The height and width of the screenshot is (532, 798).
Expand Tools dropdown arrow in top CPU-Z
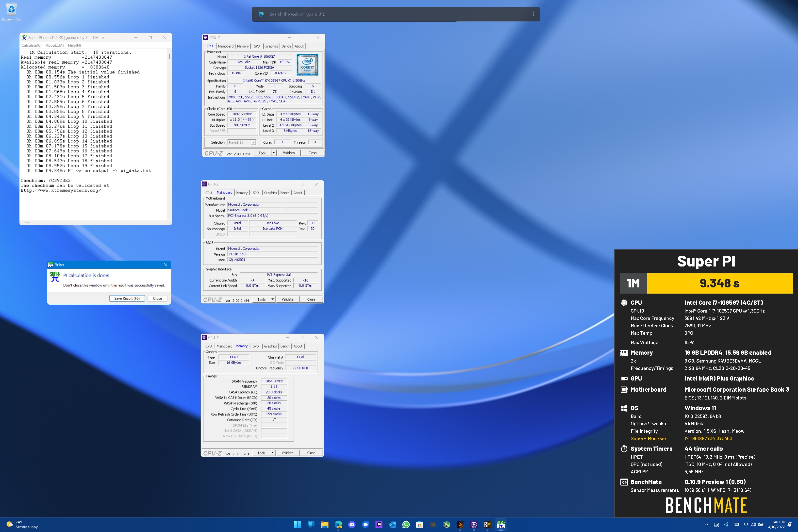pos(274,153)
